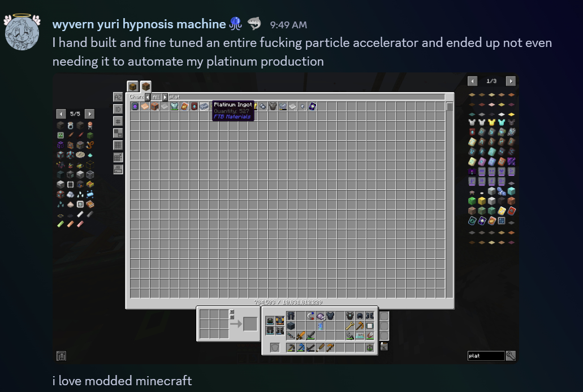Screen dimensions: 583x392
Task: Click the wooden pickaxe in hotbar
Action: 331,347
